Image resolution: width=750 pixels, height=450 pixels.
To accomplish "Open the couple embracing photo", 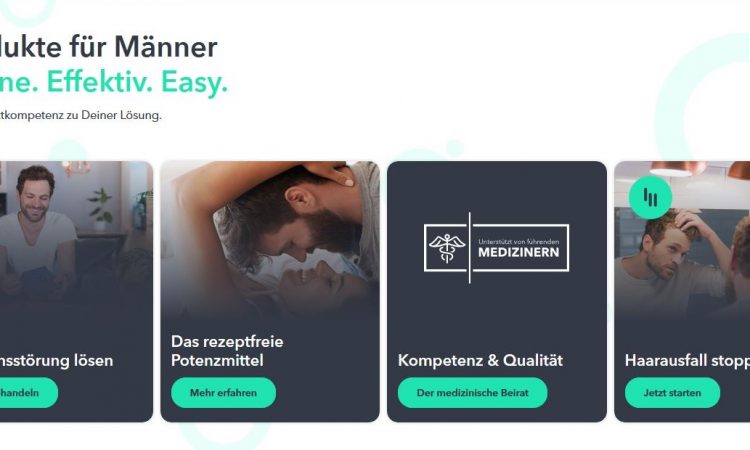I will 270,237.
